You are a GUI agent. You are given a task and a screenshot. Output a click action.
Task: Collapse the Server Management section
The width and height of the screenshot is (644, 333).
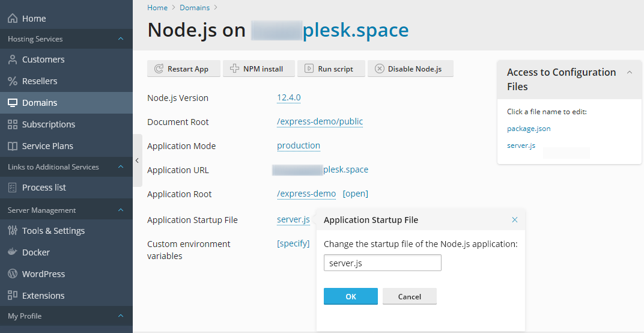(x=120, y=210)
